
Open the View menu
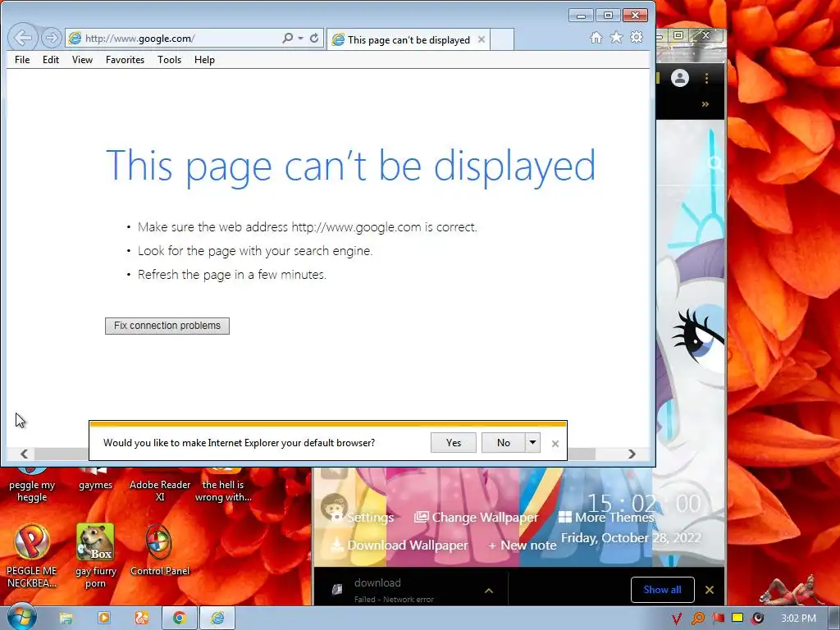82,60
